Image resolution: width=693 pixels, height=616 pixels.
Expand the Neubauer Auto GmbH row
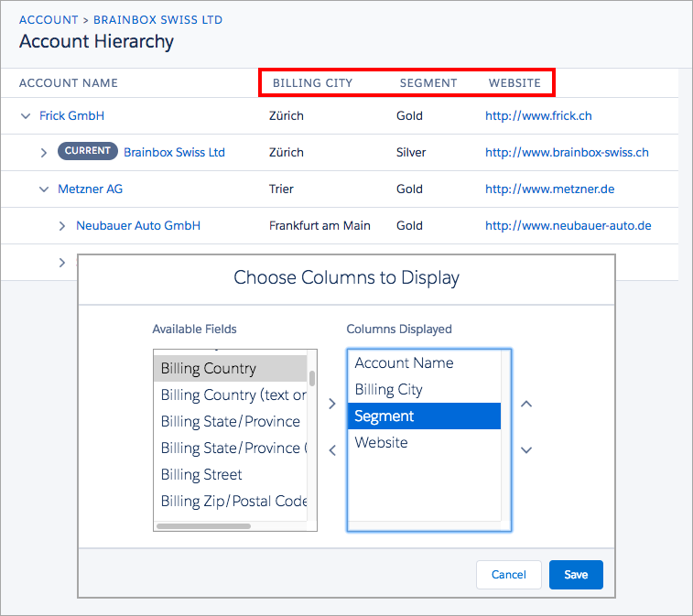click(61, 226)
